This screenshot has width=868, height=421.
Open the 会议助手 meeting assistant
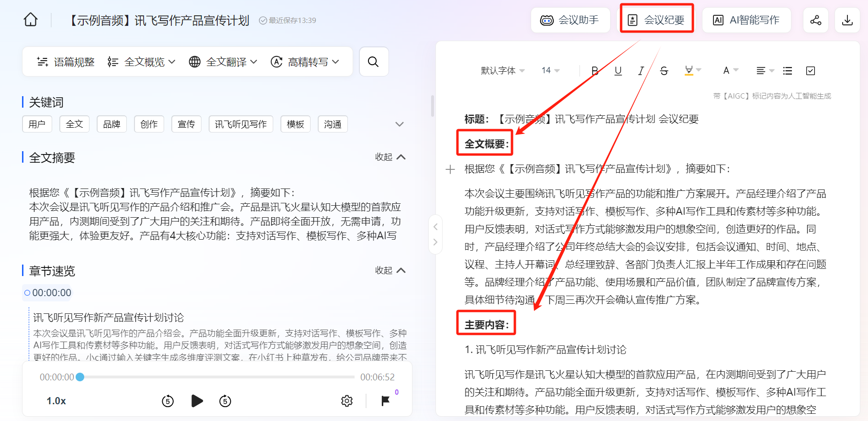(570, 20)
